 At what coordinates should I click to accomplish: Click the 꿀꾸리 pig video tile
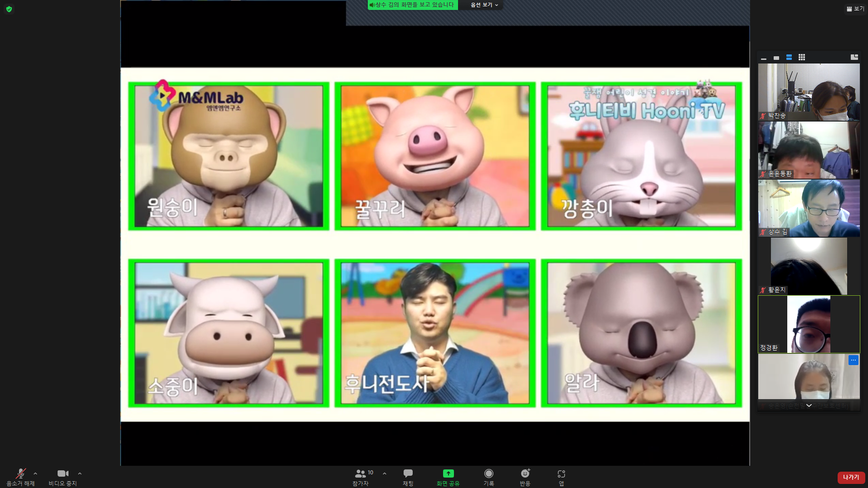(x=435, y=156)
